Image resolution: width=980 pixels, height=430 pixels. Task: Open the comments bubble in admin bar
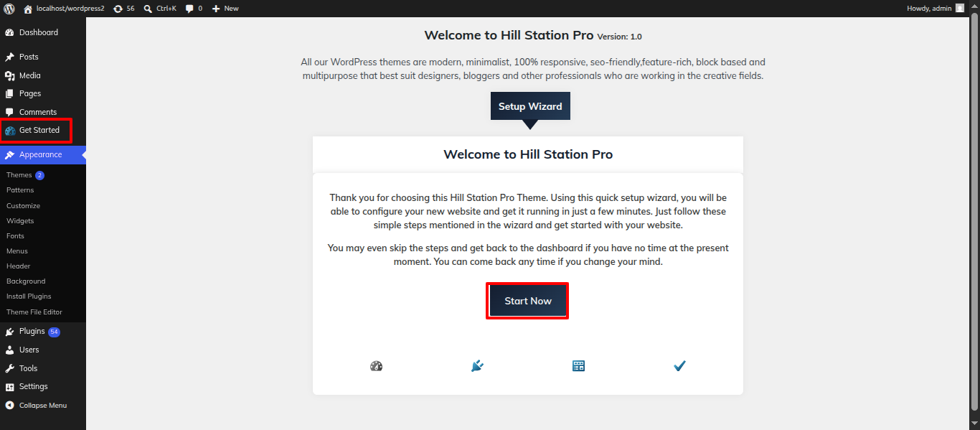point(189,9)
